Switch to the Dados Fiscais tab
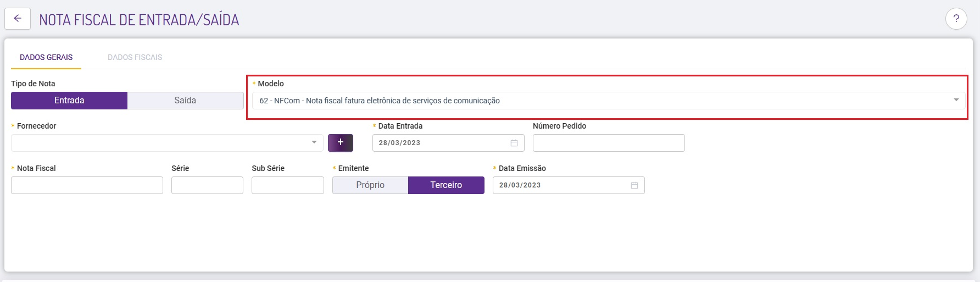 (x=135, y=57)
